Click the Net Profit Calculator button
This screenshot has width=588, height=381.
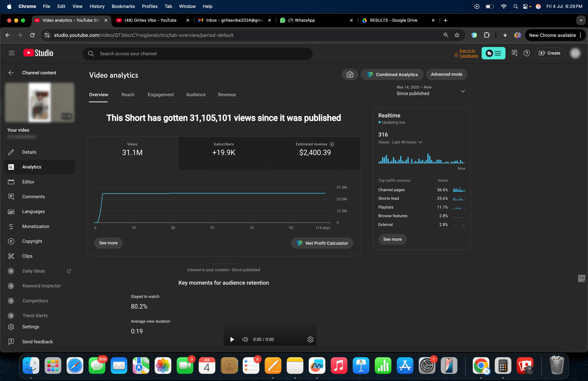(x=322, y=243)
